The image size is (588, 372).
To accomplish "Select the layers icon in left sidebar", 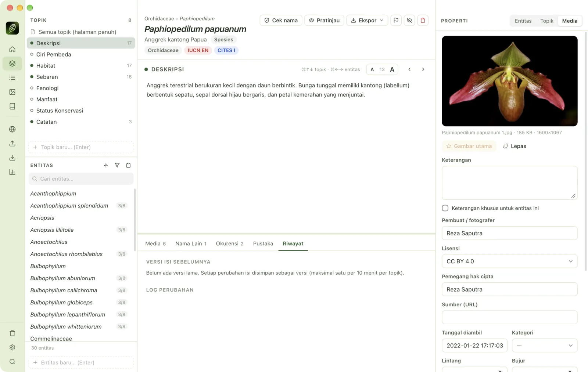I will tap(12, 64).
